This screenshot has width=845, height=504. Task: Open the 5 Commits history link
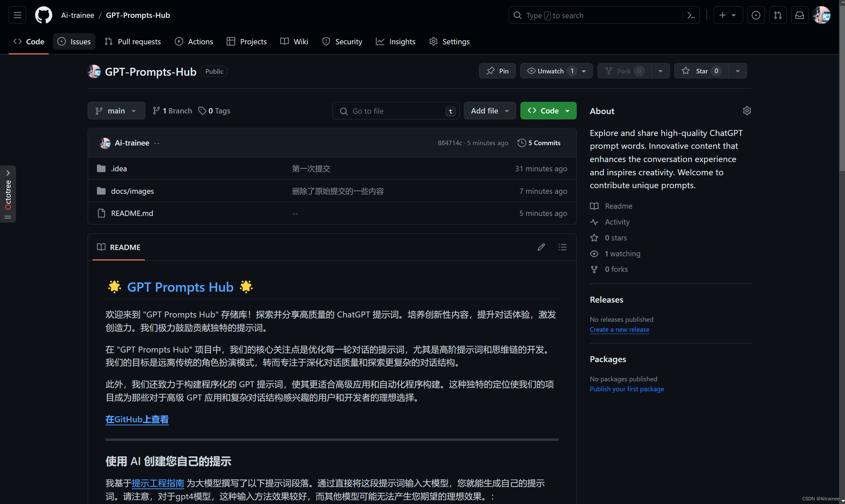tap(539, 143)
